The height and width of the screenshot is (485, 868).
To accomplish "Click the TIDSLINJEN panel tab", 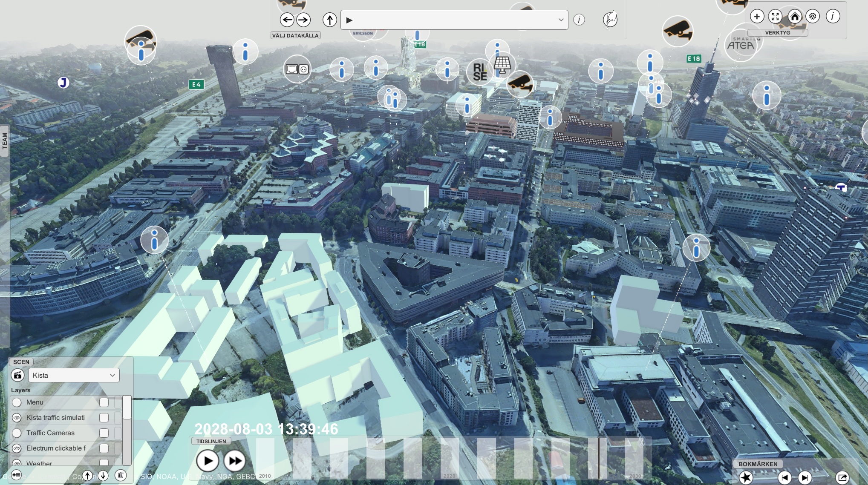I will [x=211, y=441].
